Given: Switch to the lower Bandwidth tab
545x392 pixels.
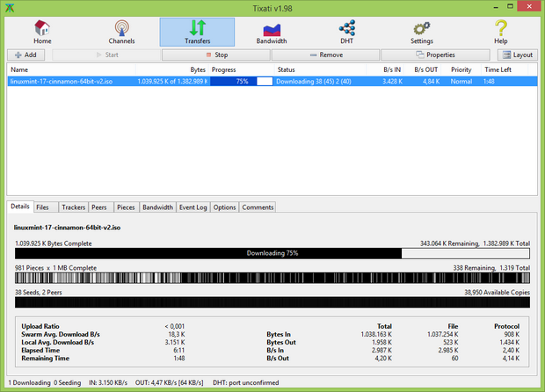Looking at the screenshot, I should (158, 207).
